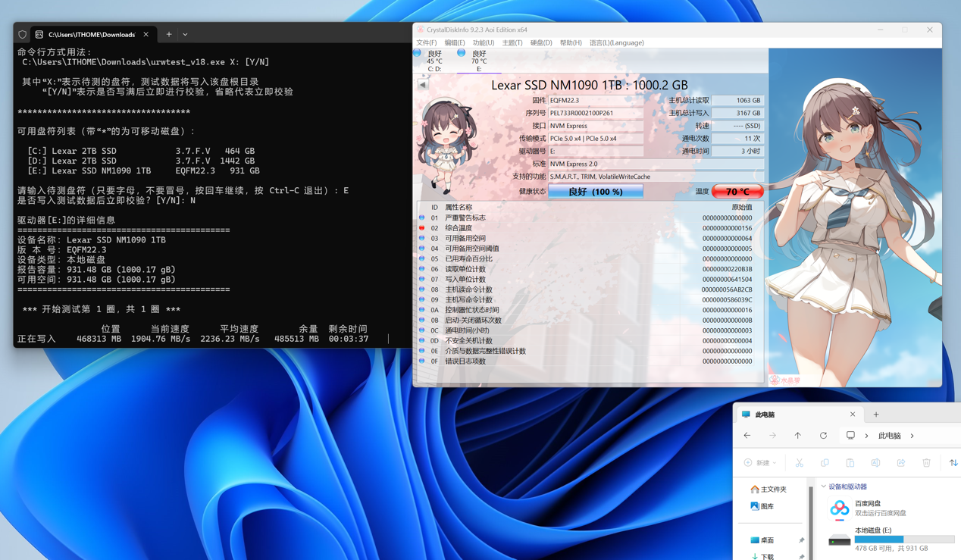
Task: Click the up-directory arrow in File Explorer
Action: [797, 436]
